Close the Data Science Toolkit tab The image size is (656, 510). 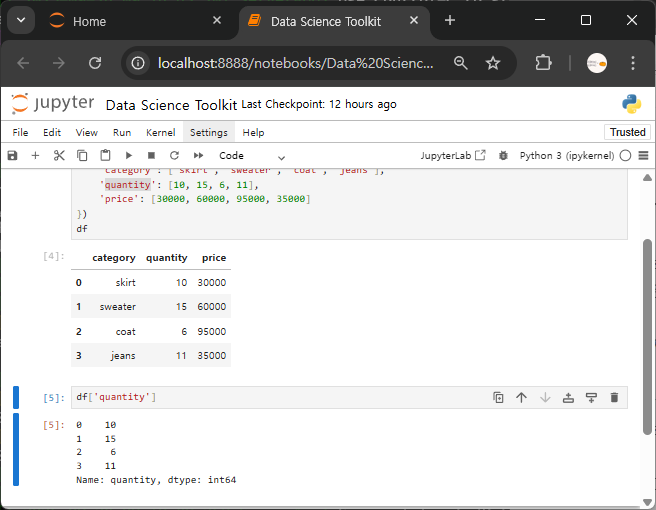click(414, 20)
